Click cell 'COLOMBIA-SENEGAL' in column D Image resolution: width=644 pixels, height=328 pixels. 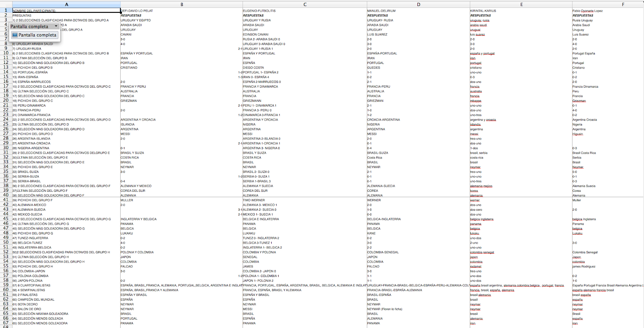(383, 252)
